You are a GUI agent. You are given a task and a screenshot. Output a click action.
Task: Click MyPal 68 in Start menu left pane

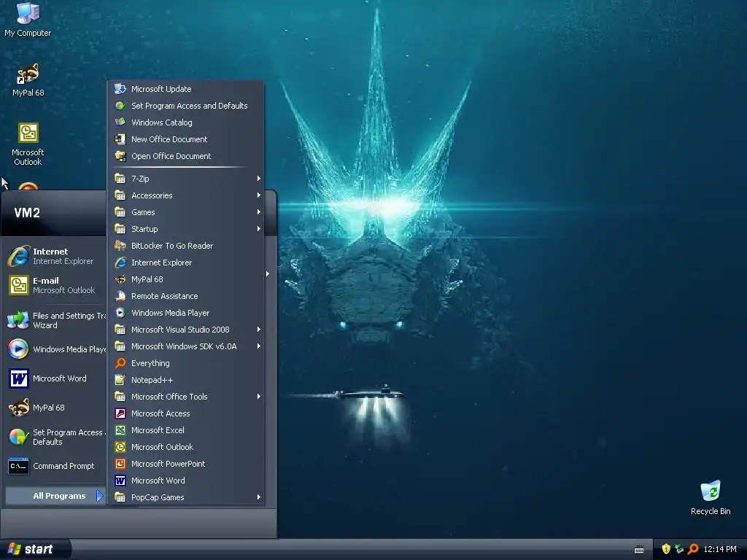point(55,408)
